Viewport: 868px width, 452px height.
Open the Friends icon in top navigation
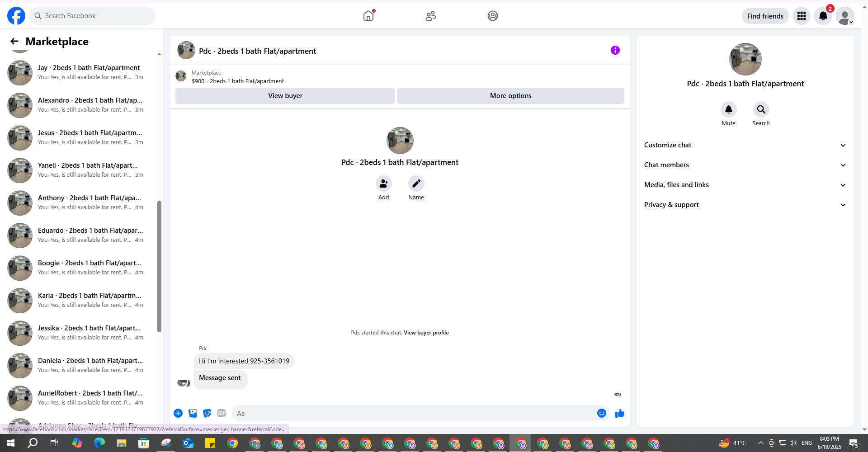[431, 16]
